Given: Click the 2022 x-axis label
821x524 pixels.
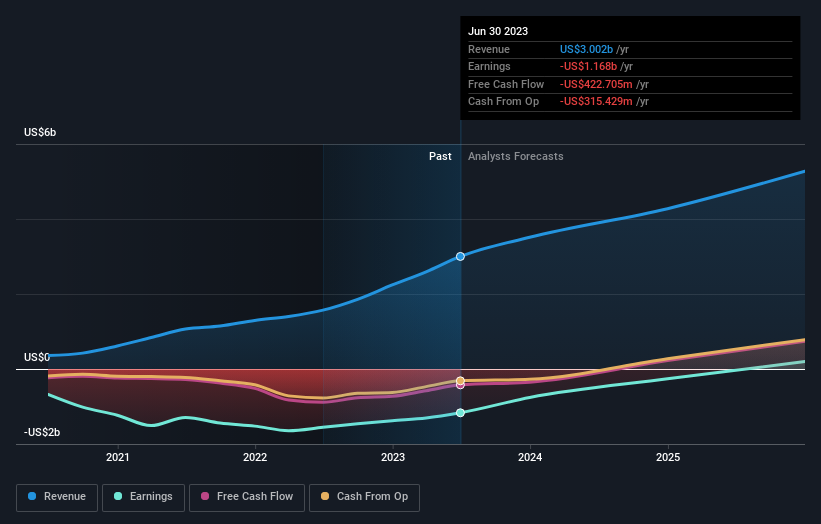Looking at the screenshot, I should click(255, 457).
